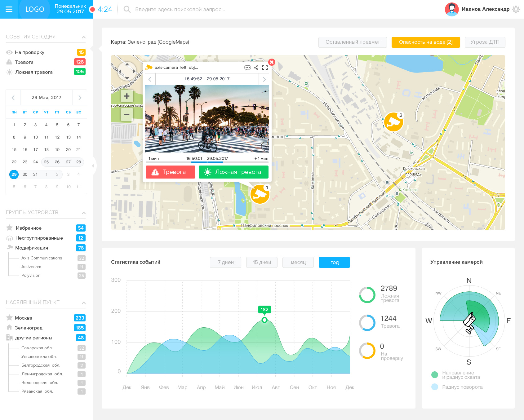Zoom in the map with plus button

(x=127, y=96)
